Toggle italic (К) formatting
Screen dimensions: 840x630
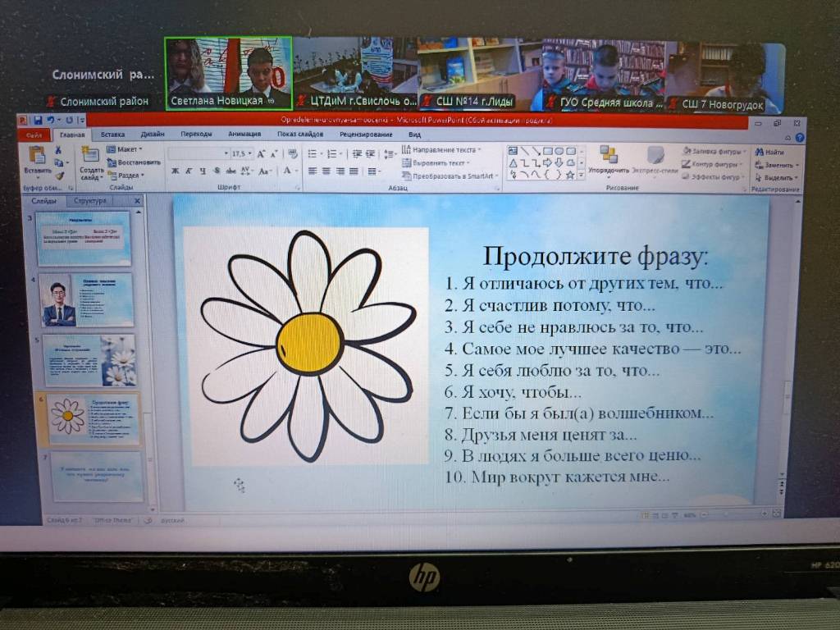tap(189, 171)
